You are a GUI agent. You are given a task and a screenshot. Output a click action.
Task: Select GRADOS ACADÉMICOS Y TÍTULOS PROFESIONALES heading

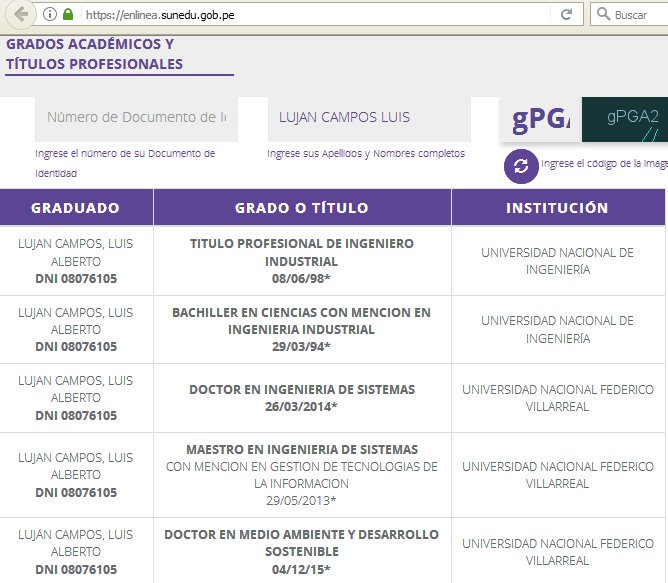pyautogui.click(x=94, y=54)
